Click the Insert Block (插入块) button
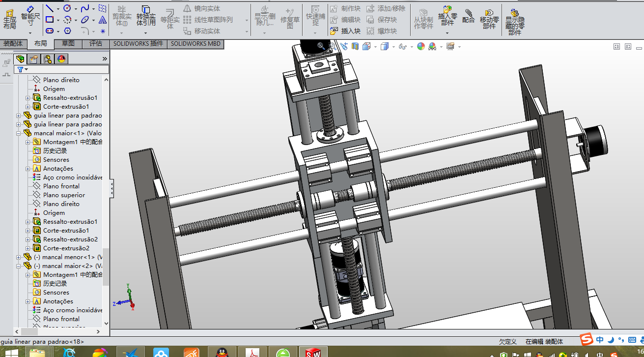 pyautogui.click(x=345, y=31)
